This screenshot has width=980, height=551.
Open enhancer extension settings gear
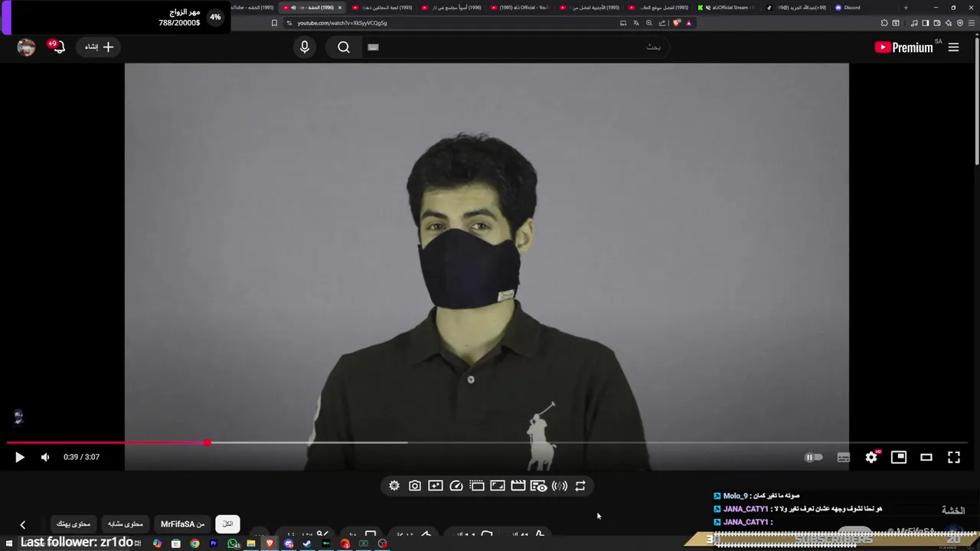(x=394, y=486)
